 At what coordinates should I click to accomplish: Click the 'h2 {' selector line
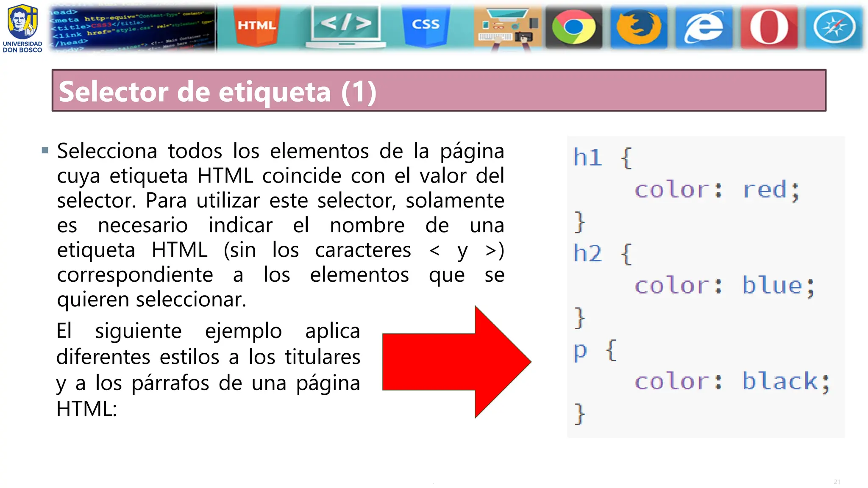(602, 253)
